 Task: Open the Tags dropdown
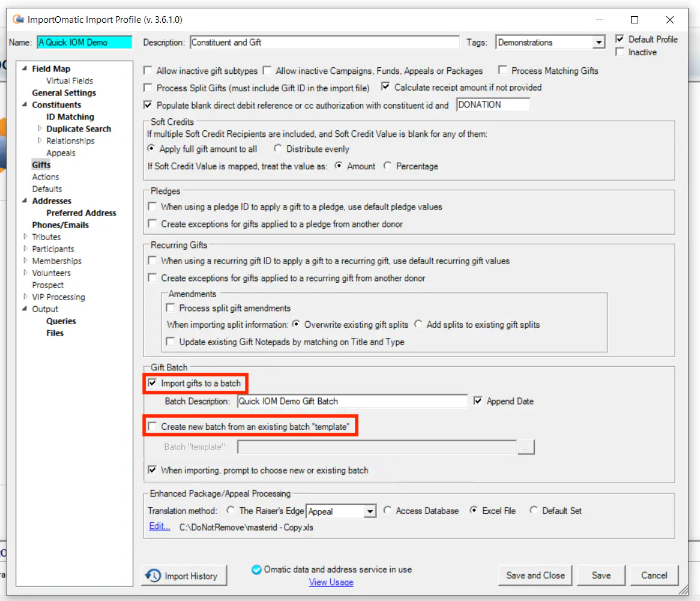coord(598,42)
